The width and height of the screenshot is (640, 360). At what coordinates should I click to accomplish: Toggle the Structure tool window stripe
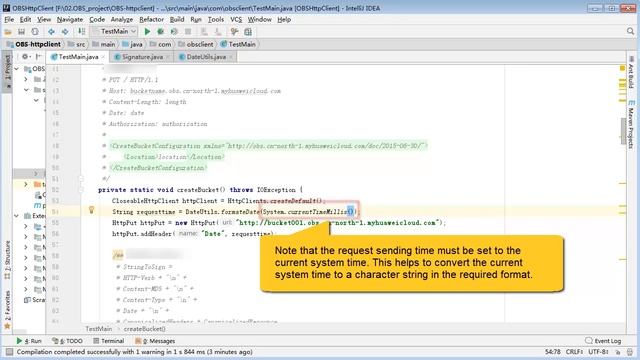pos(7,259)
